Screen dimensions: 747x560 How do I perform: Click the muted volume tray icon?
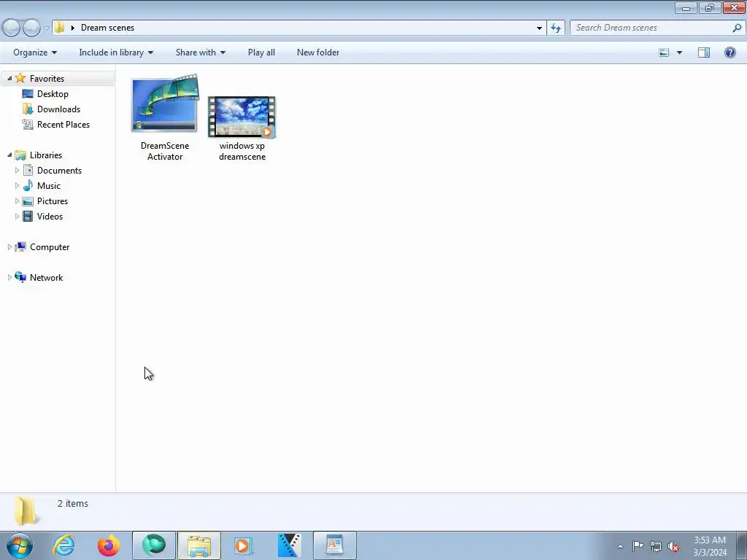673,546
